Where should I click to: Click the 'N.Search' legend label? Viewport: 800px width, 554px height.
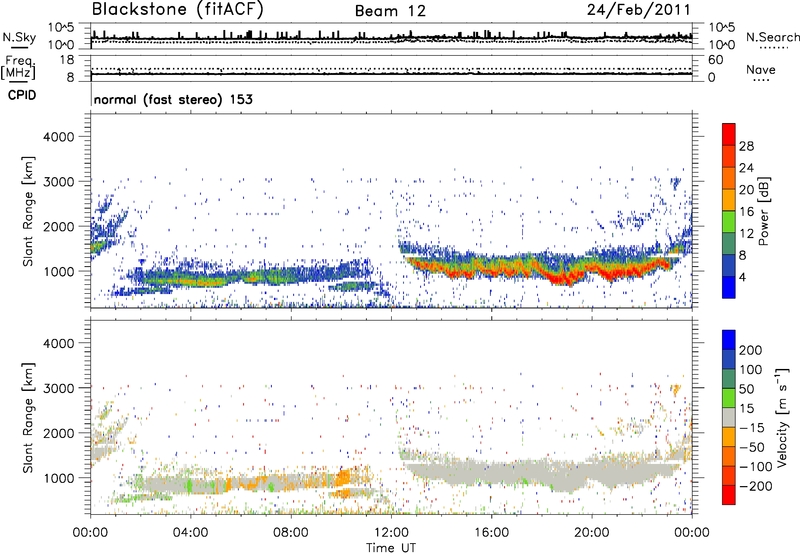(x=772, y=37)
